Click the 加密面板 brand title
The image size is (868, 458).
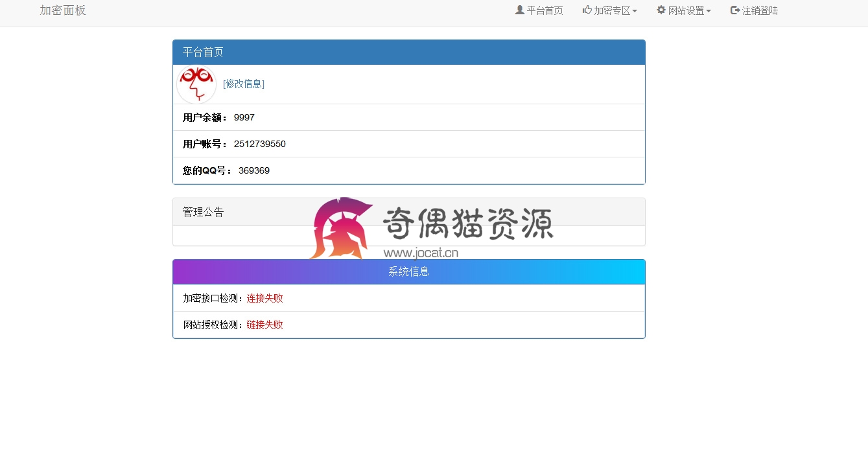[63, 10]
